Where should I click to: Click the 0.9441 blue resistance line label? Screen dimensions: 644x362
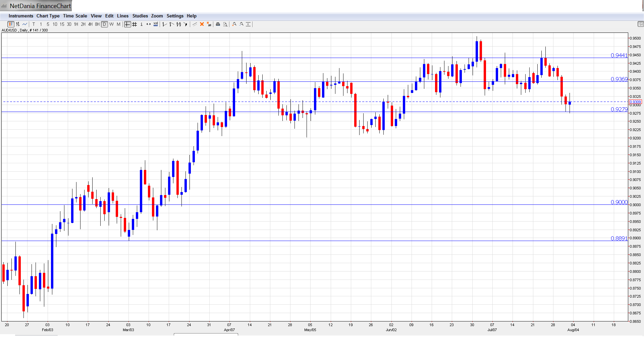tap(619, 55)
